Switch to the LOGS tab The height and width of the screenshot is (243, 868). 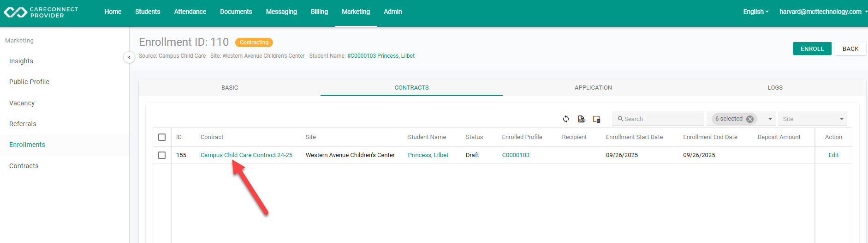coord(775,88)
